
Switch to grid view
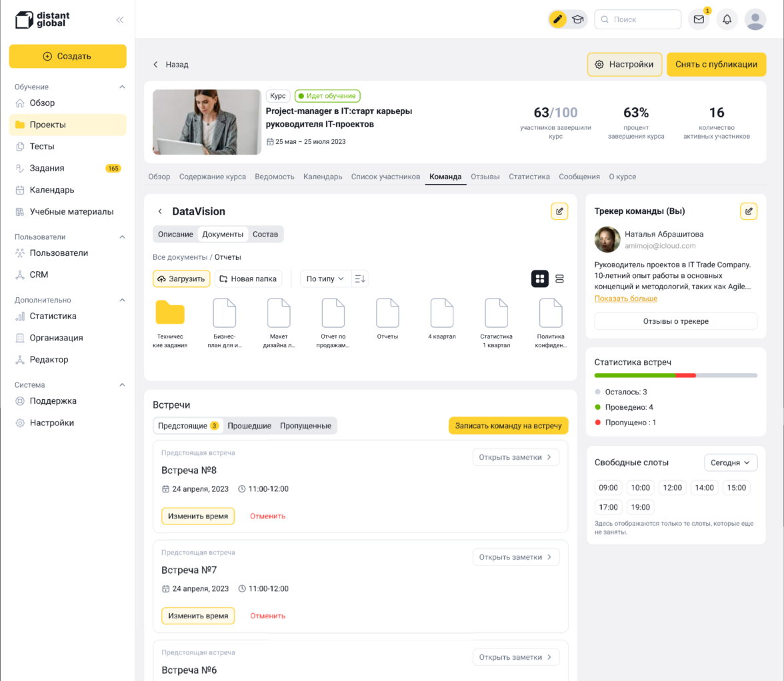tap(540, 279)
